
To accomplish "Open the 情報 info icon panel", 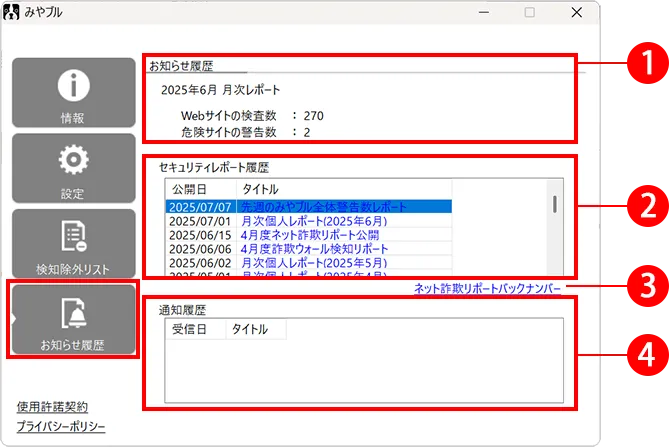I will pos(73,93).
